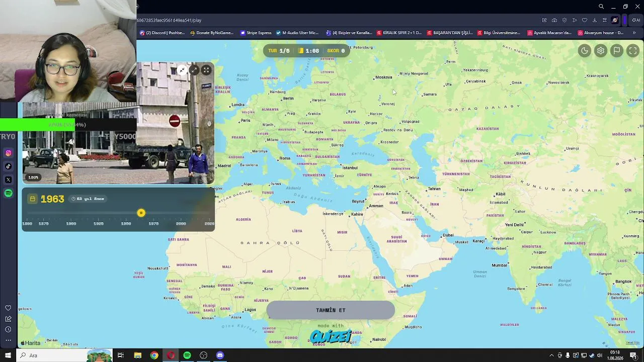Open the sidebar three-dots more menu

(x=8, y=340)
